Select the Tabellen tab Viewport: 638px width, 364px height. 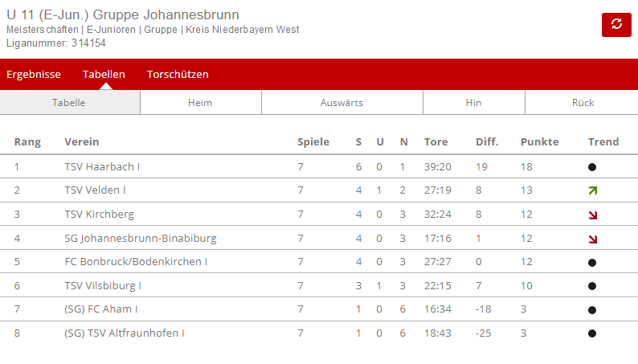[x=104, y=74]
